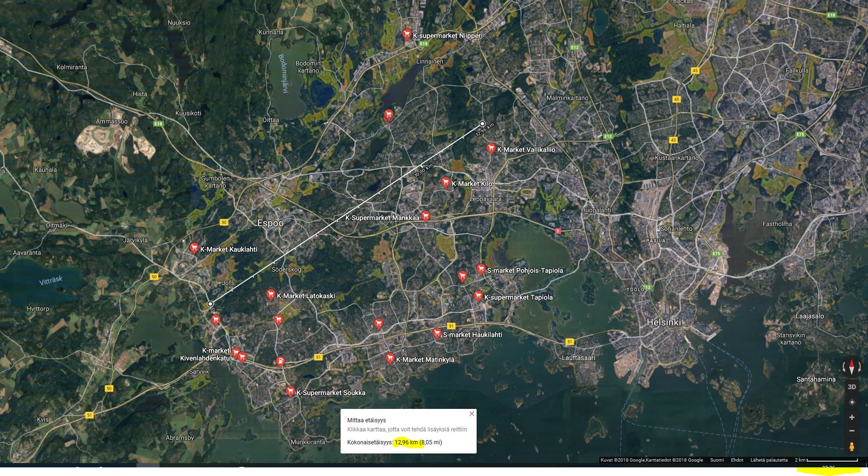Select the K-Market Kauklahti map marker
The width and height of the screenshot is (868, 476).
pyautogui.click(x=194, y=248)
